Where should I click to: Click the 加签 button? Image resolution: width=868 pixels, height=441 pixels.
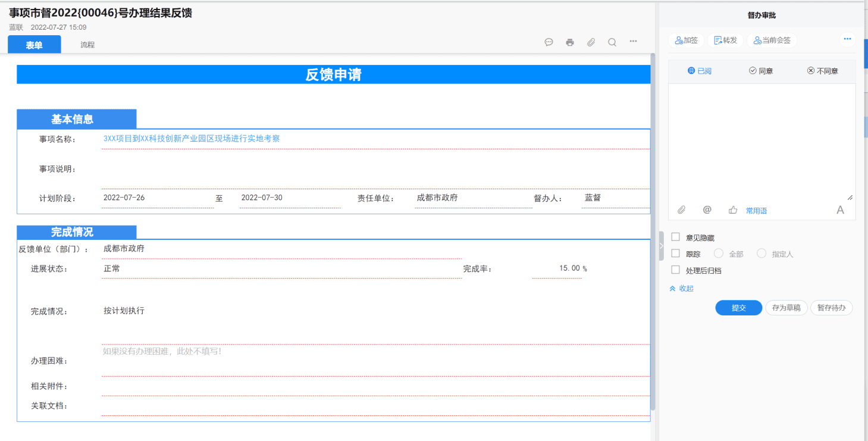[687, 40]
